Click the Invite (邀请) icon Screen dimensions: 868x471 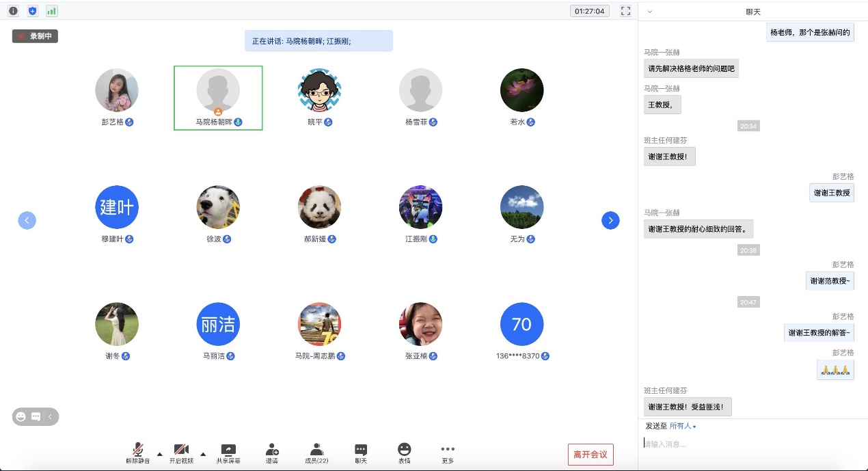[x=272, y=453]
